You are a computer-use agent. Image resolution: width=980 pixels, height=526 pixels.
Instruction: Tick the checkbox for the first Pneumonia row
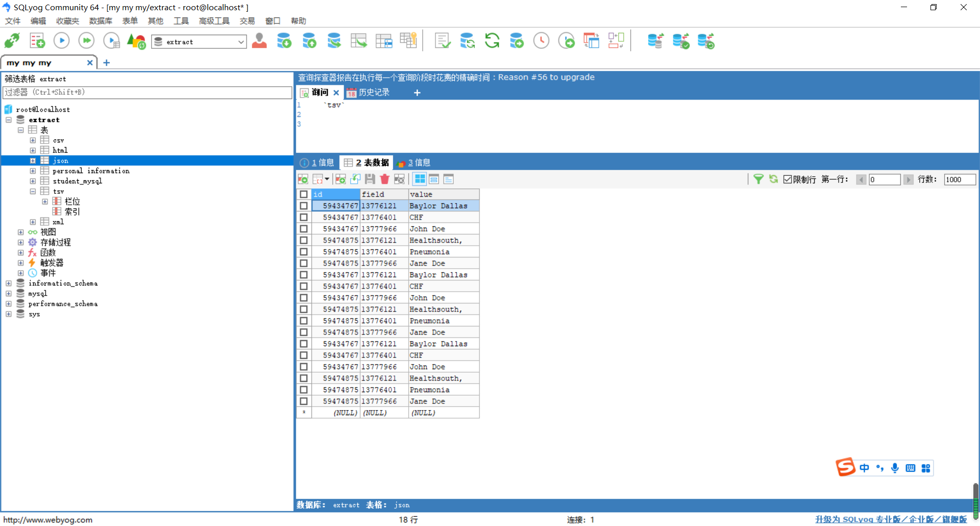[304, 252]
